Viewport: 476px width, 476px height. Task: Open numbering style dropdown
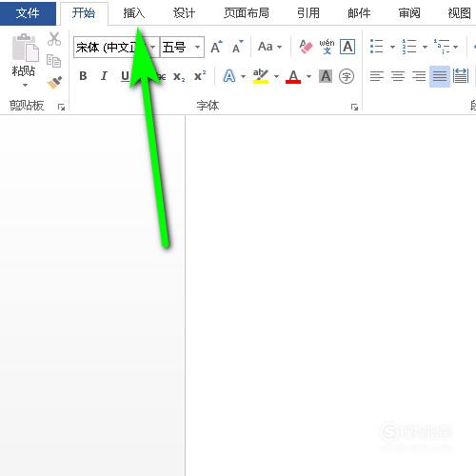(425, 47)
